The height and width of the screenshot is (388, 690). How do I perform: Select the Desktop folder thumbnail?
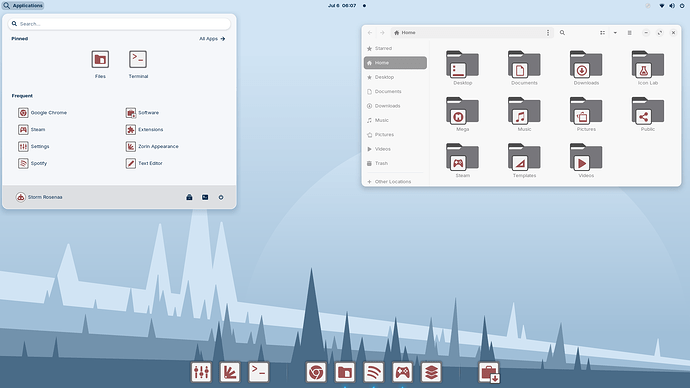click(x=462, y=64)
